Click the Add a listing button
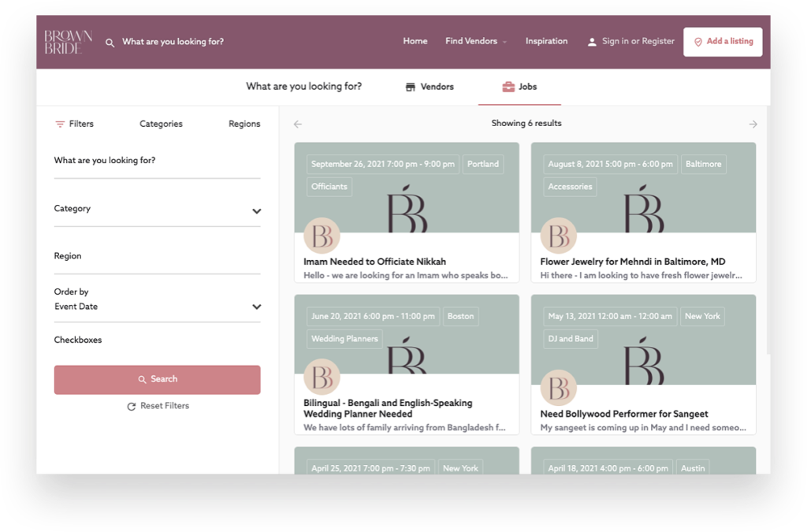The height and width of the screenshot is (532, 807). [x=723, y=42]
